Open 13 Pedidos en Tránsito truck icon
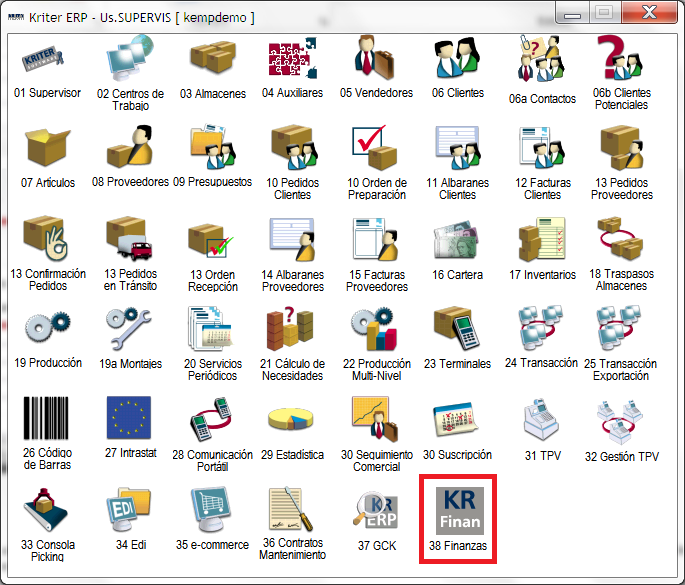This screenshot has width=685, height=585. pos(129,238)
